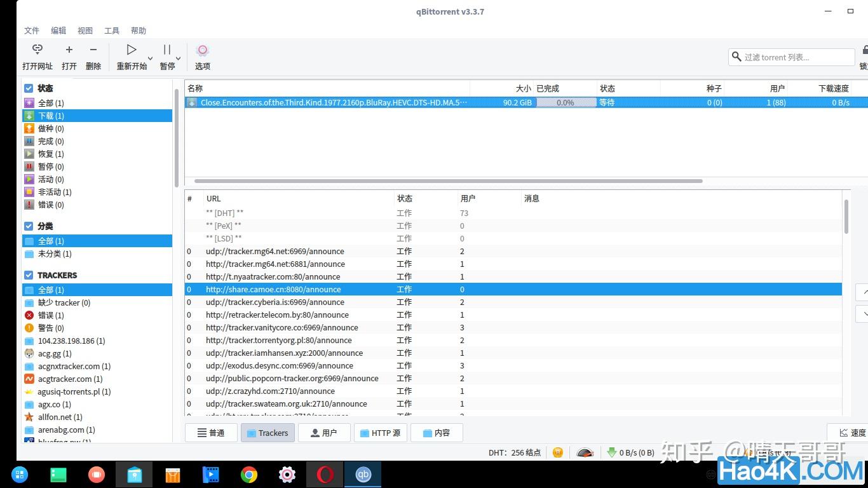Switch to the 用户 tab
The height and width of the screenshot is (488, 868).
(324, 433)
